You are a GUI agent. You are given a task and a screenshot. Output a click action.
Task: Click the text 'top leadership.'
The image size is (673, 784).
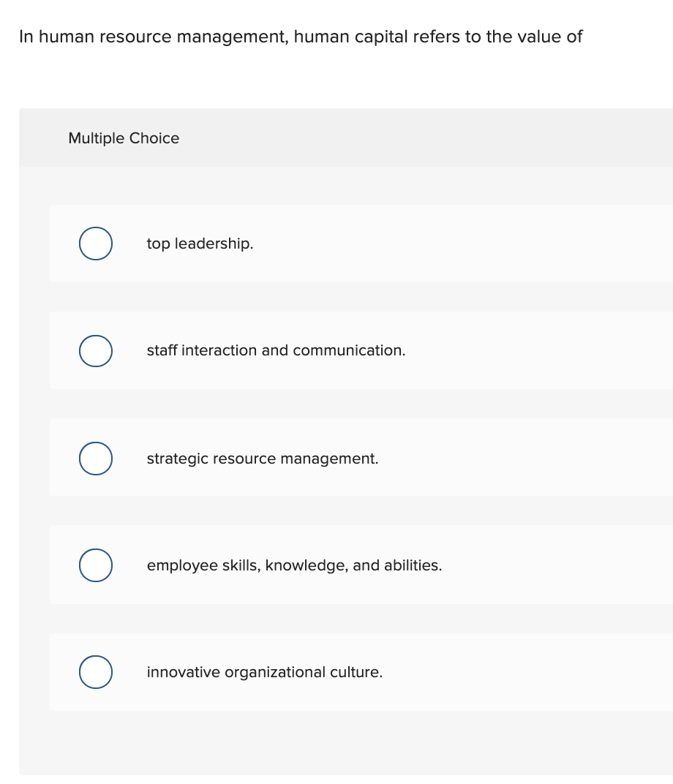[x=200, y=244]
